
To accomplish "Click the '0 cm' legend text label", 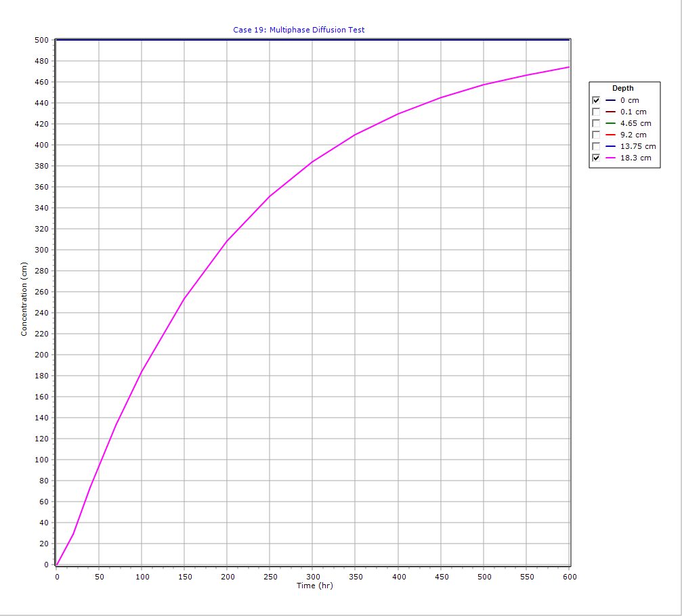I will pyautogui.click(x=629, y=100).
